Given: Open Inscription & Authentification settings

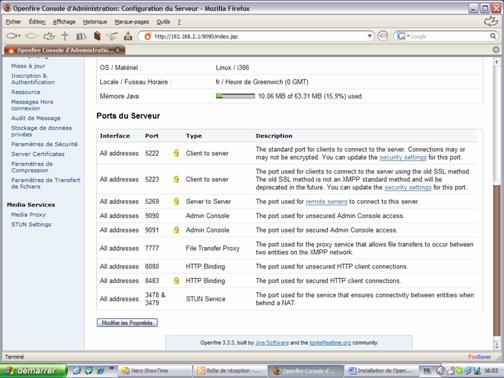Looking at the screenshot, I should click(33, 79).
